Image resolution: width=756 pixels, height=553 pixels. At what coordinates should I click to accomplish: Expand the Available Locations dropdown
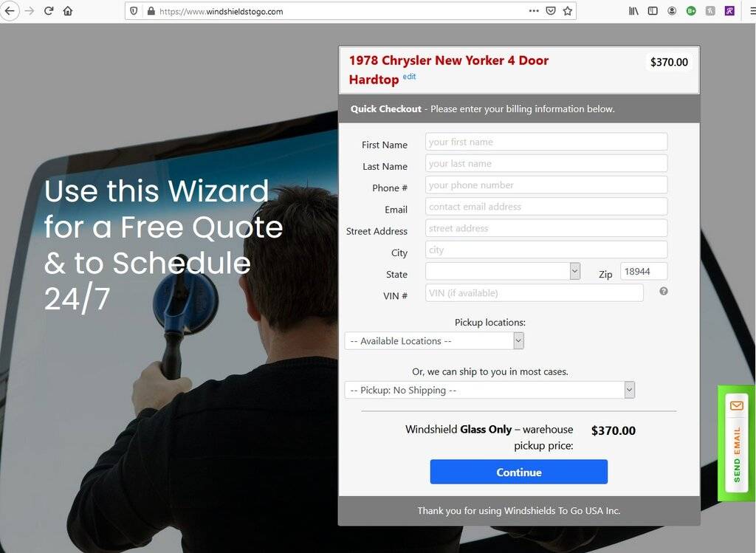(x=434, y=341)
